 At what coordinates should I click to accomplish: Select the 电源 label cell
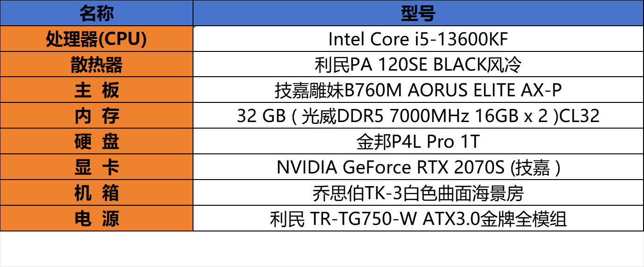pos(96,219)
